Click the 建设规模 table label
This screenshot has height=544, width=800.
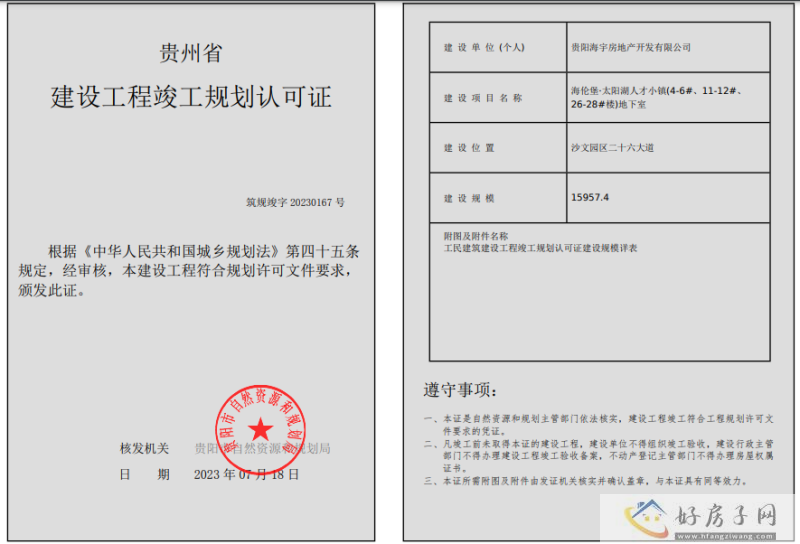point(469,199)
